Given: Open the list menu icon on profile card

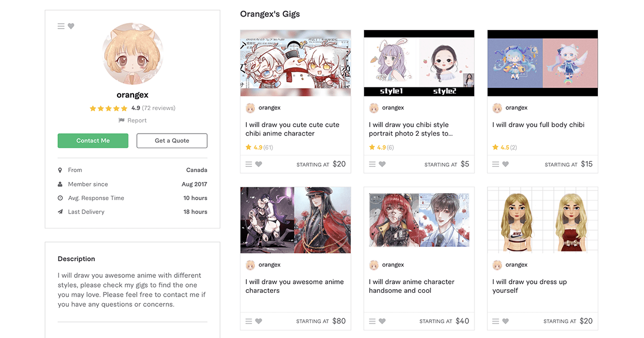Looking at the screenshot, I should pos(61,26).
